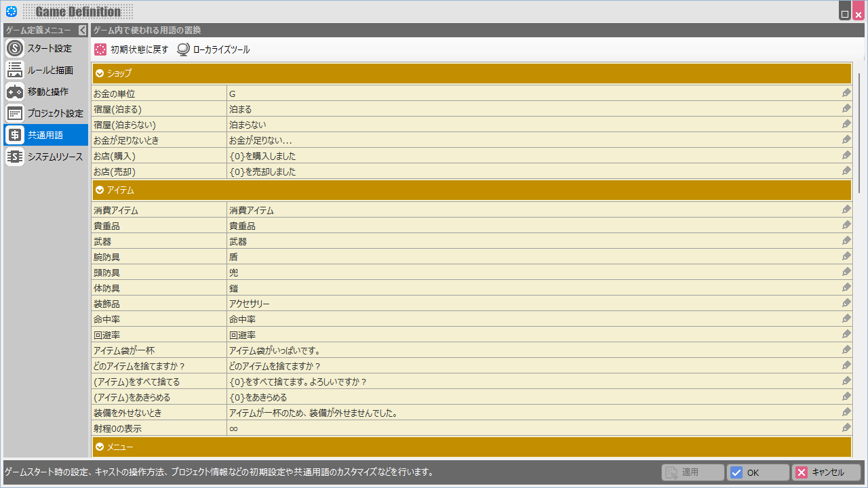868x488 pixels.
Task: Click the 移動と操作 gamepad icon
Action: [15, 91]
